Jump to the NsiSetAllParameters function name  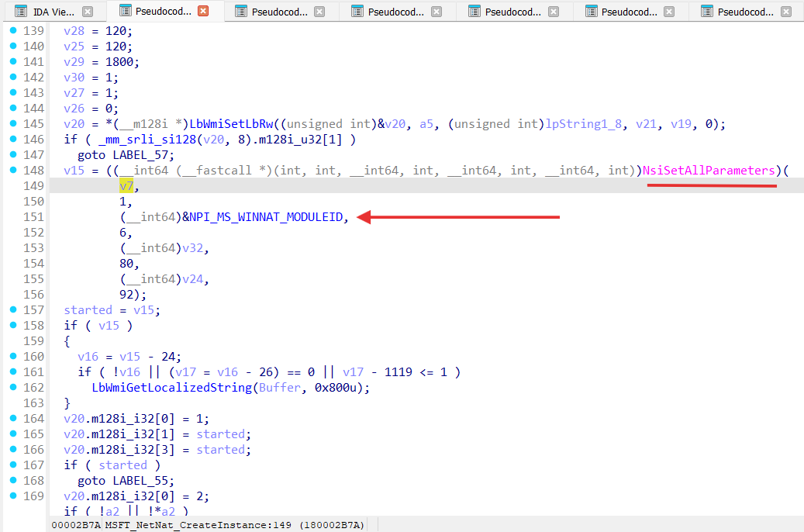pos(709,171)
